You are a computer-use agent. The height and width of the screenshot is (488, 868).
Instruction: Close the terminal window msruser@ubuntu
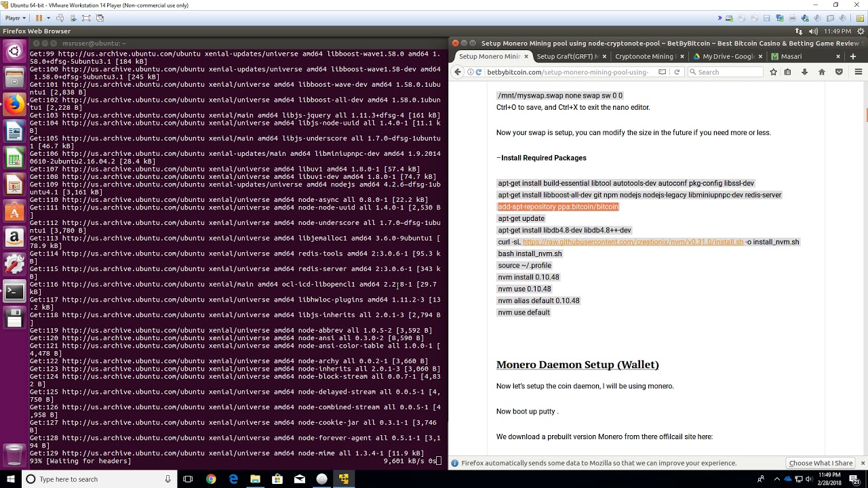tap(37, 43)
